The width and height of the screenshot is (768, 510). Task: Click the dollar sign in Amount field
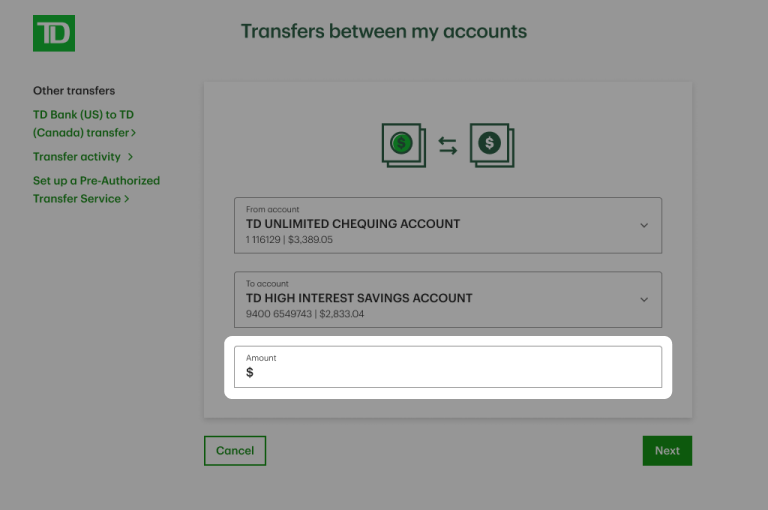coord(250,373)
